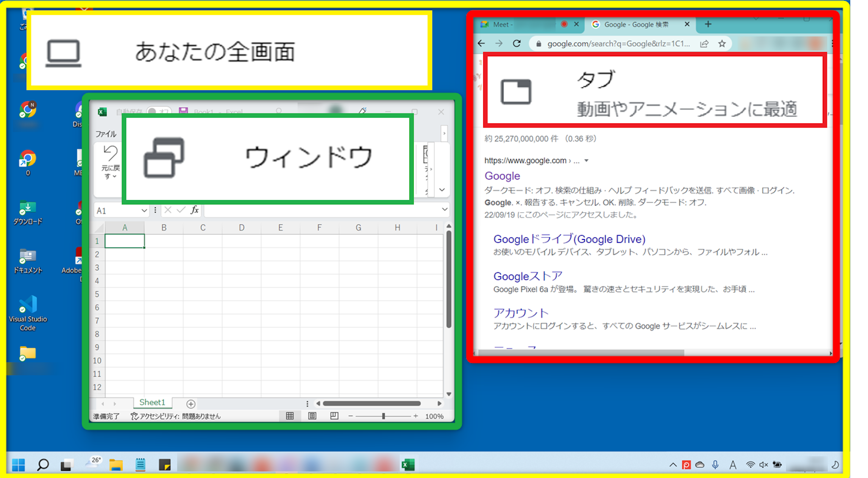Expand the Name Box dropdown arrow
Screen dimensions: 868x478
(x=144, y=211)
